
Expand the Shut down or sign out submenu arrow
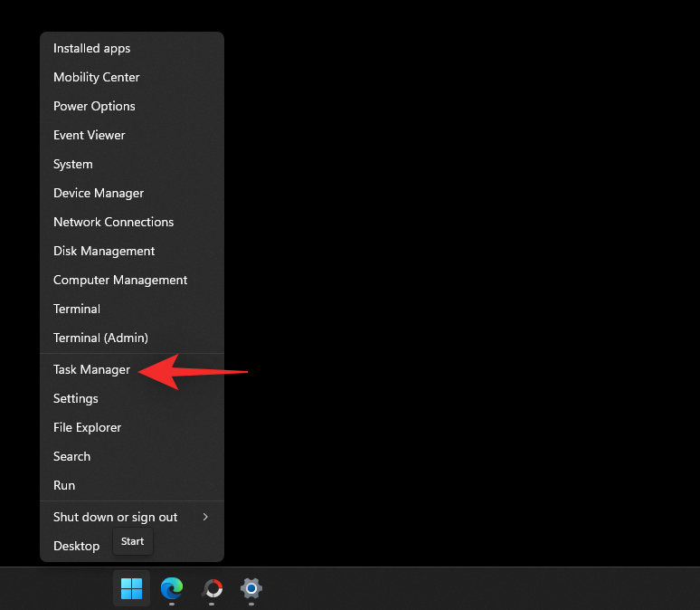[205, 517]
